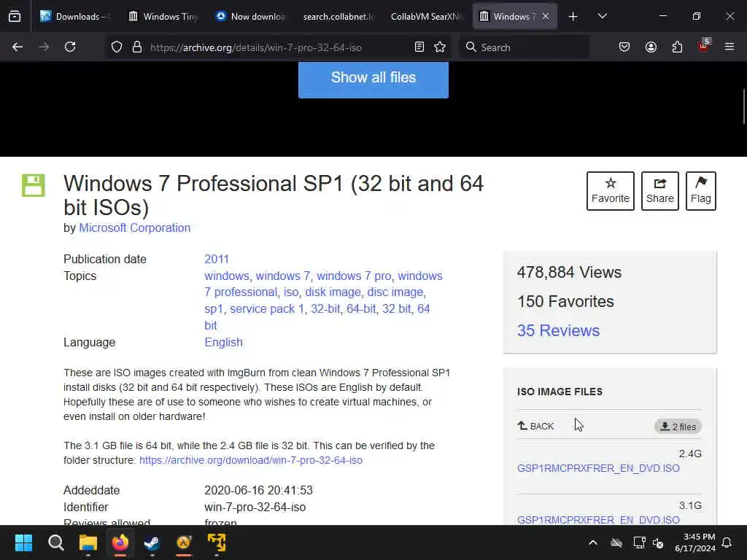Open taskbar Search
The height and width of the screenshot is (560, 747).
pos(55,542)
